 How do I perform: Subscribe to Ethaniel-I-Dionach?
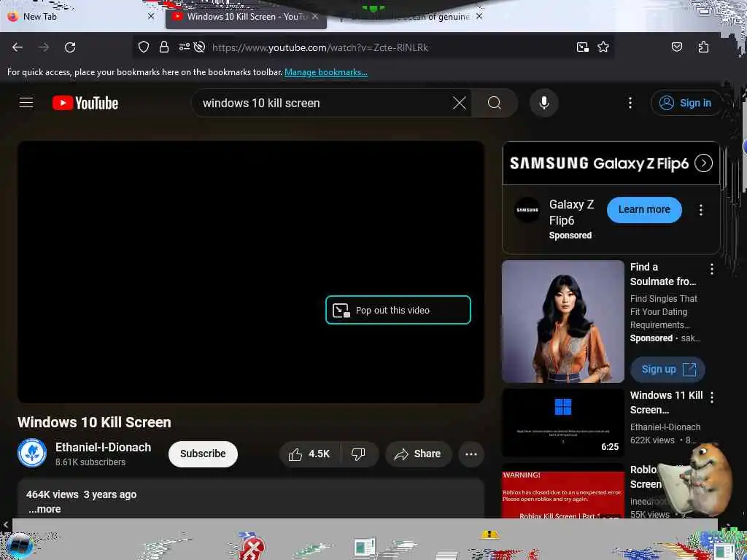click(x=203, y=454)
